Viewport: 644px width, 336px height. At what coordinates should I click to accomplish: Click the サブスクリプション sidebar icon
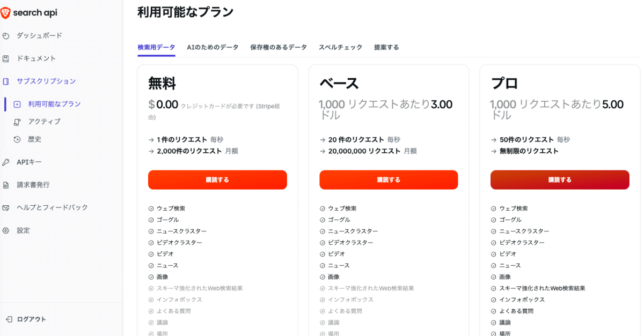(6, 81)
